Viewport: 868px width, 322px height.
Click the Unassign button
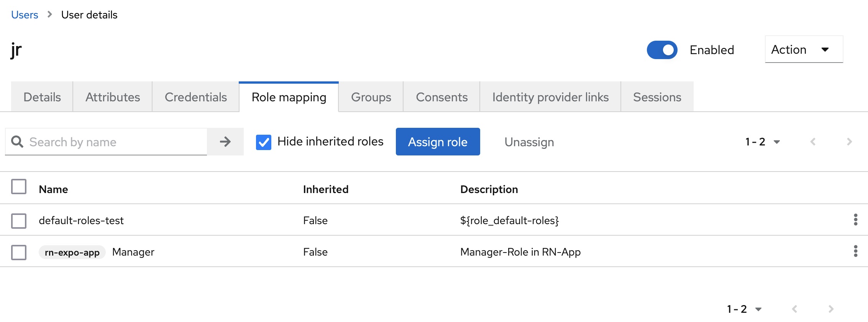(529, 142)
